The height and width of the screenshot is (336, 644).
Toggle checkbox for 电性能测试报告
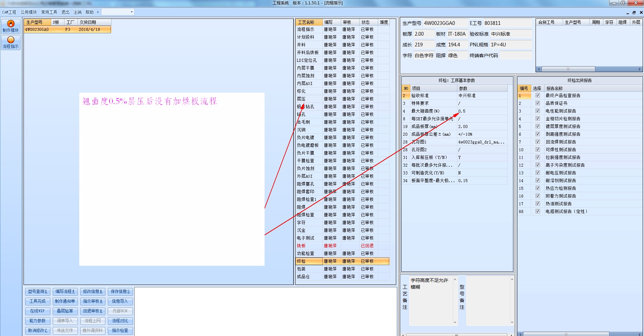coord(538,111)
